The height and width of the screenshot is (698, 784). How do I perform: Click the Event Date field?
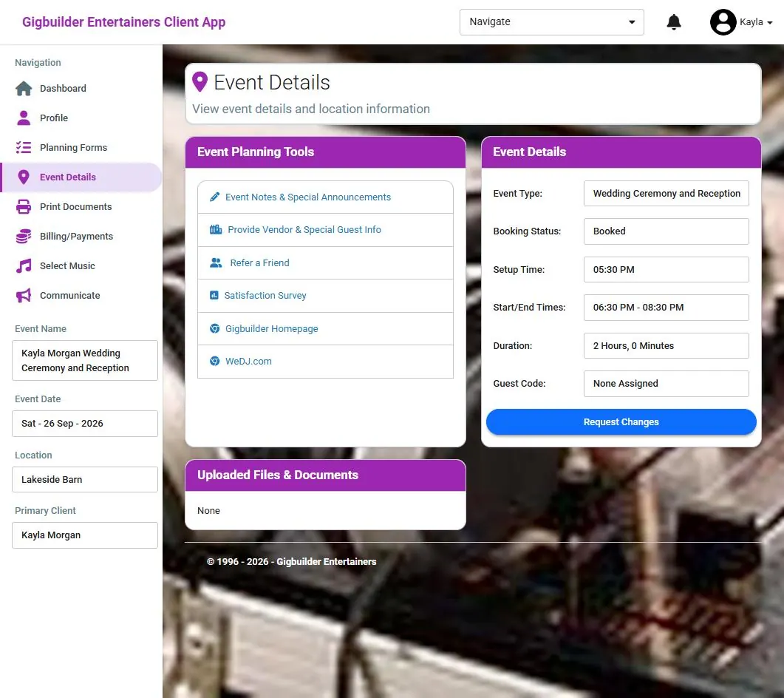[x=85, y=423]
